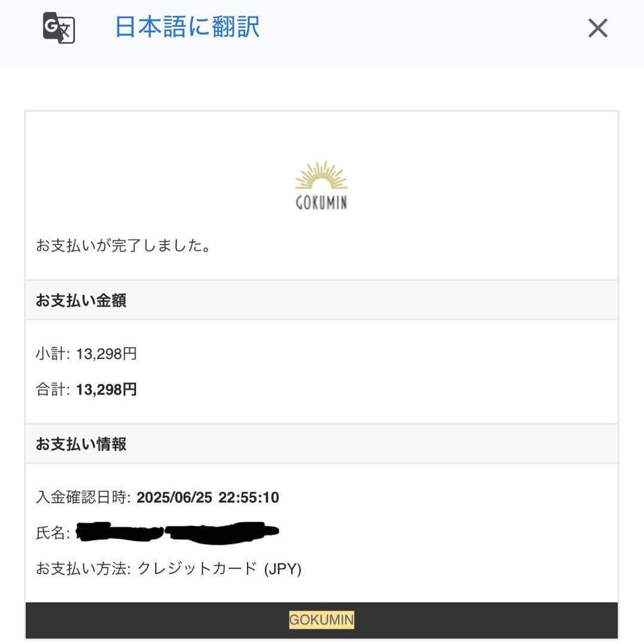The image size is (644, 644).
Task: Close the translation bar
Action: point(597,28)
